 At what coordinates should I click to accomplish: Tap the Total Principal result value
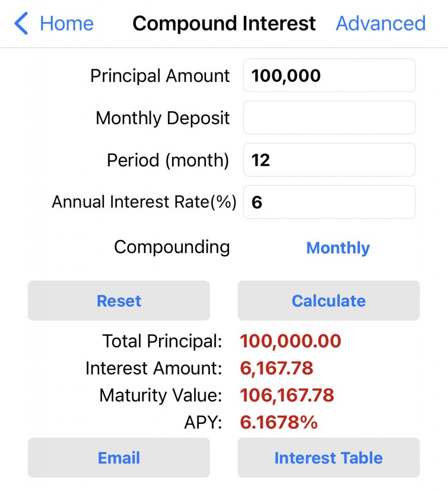(290, 341)
